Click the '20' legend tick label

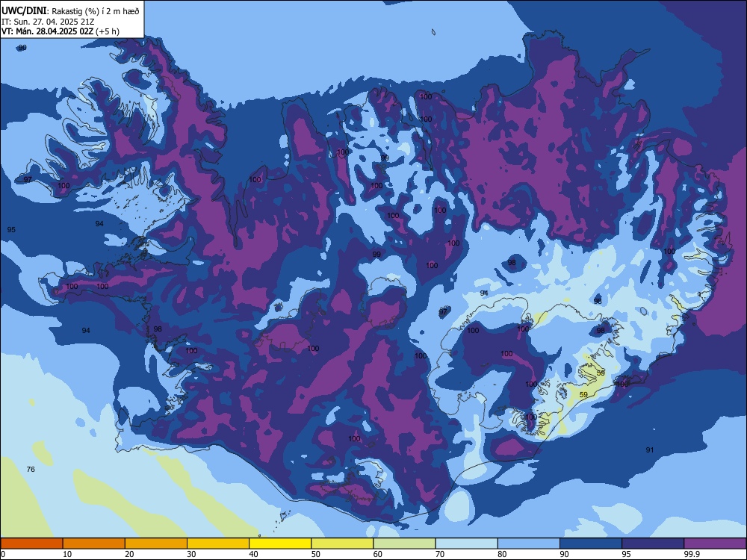(129, 554)
